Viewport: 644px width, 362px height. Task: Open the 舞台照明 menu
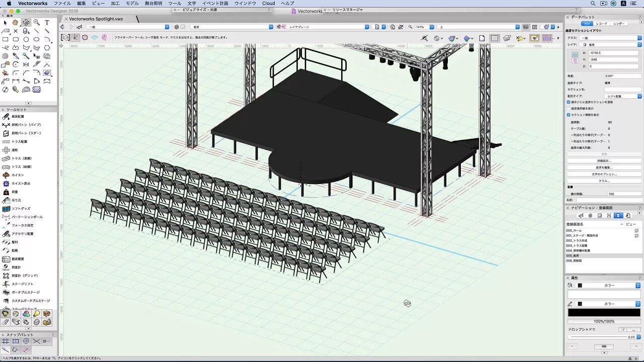point(153,3)
